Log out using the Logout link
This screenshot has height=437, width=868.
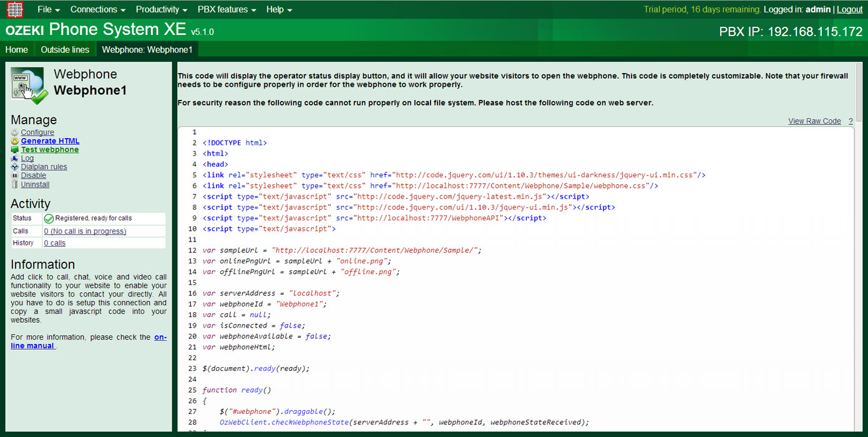click(x=849, y=9)
